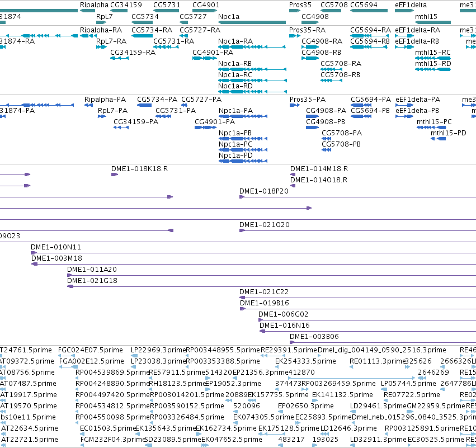The height and width of the screenshot is (448, 476).
Task: Click transcript CG5708-RB
Action: (x=340, y=75)
